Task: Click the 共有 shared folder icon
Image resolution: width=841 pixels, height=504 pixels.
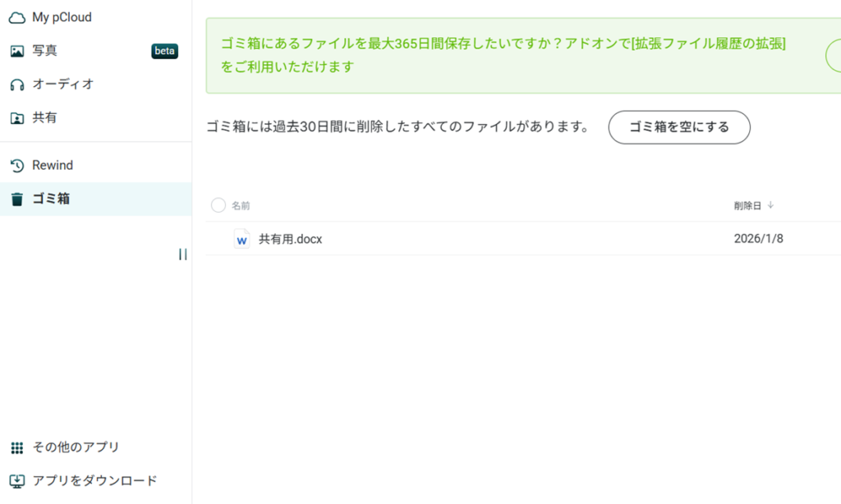Action: 16,118
